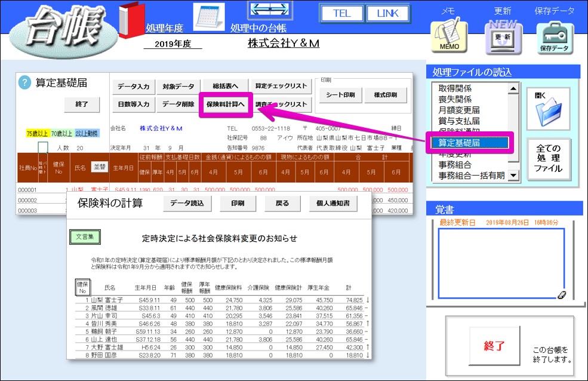This screenshot has height=381, width=588.
Task: Select the 風間 徳雄 row in premium list
Action: 223,308
